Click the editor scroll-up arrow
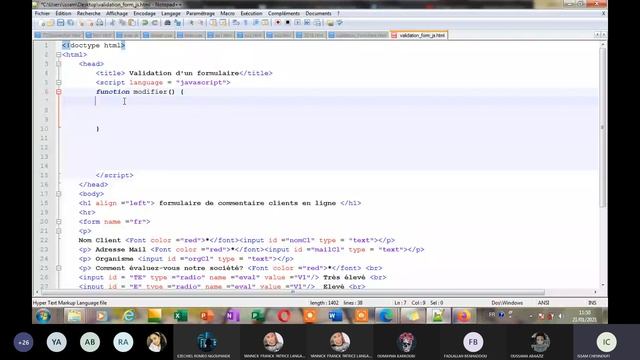 click(x=603, y=45)
